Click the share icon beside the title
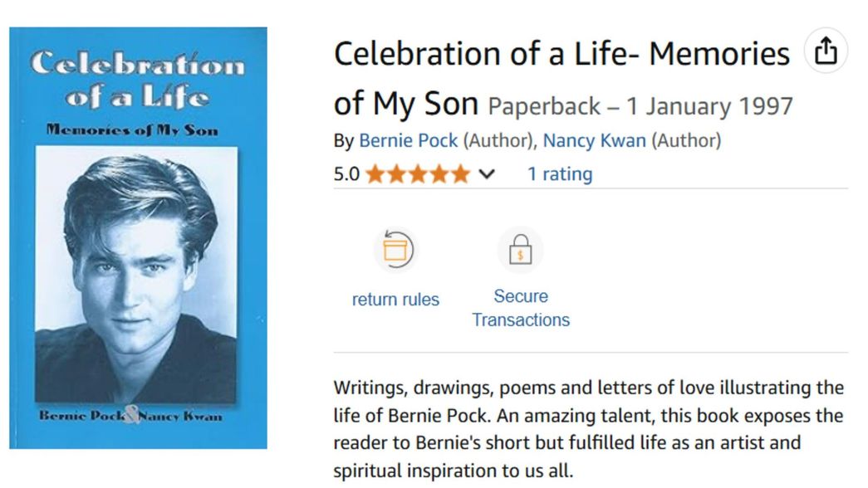Image resolution: width=868 pixels, height=488 pixels. [826, 51]
